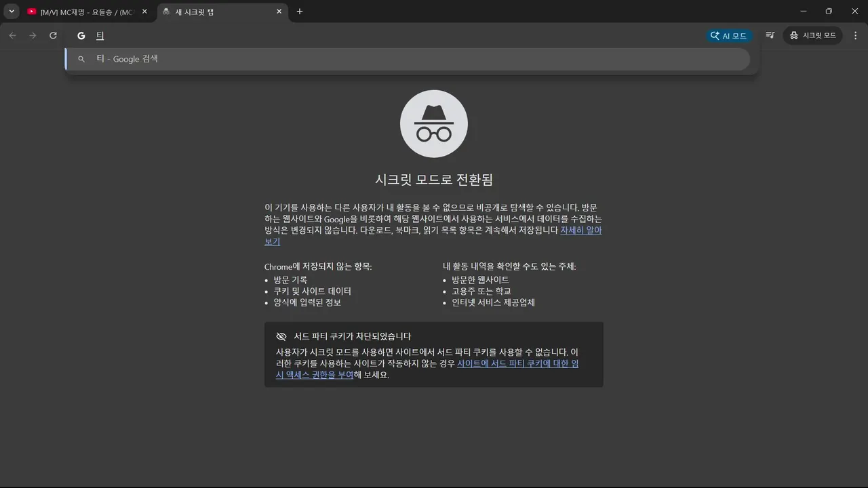Focus the address bar text field
Screen dimensions: 868x488
click(399, 36)
